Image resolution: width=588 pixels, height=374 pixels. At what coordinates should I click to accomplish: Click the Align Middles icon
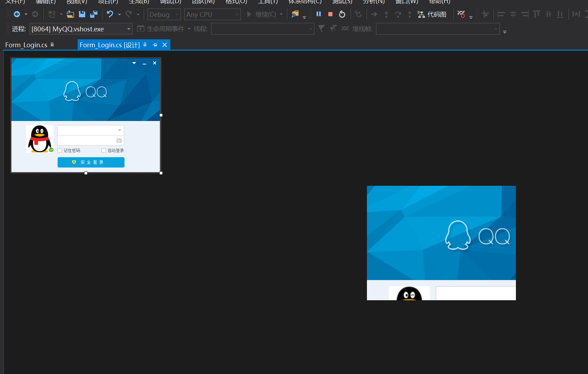548,14
